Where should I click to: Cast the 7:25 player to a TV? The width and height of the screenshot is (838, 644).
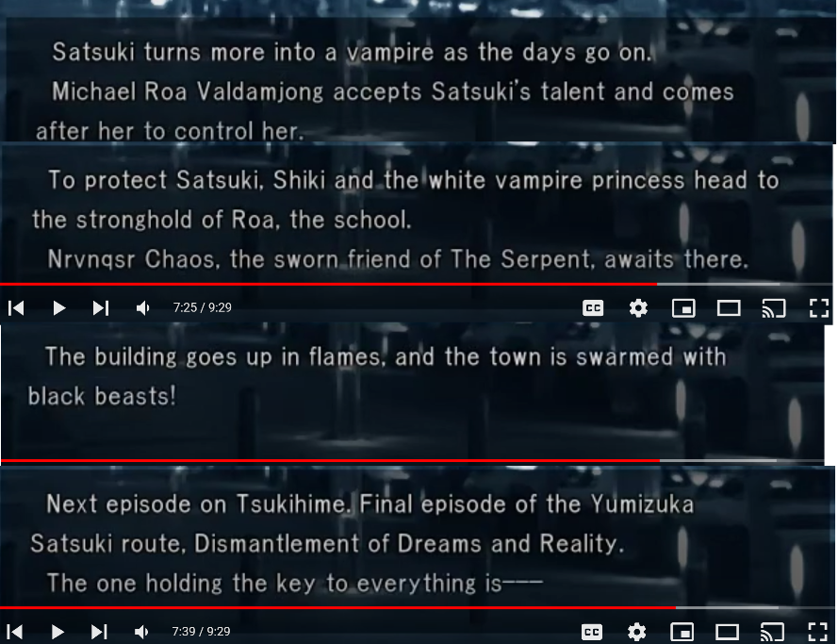(773, 307)
